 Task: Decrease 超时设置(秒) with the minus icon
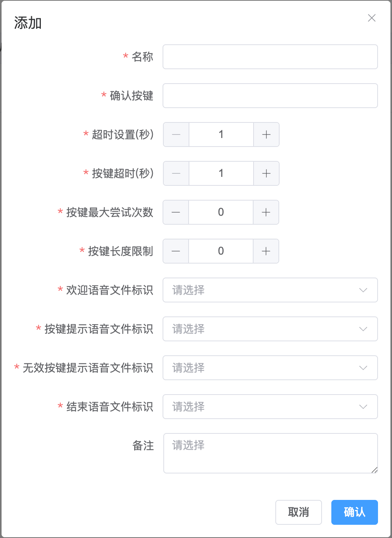click(176, 134)
